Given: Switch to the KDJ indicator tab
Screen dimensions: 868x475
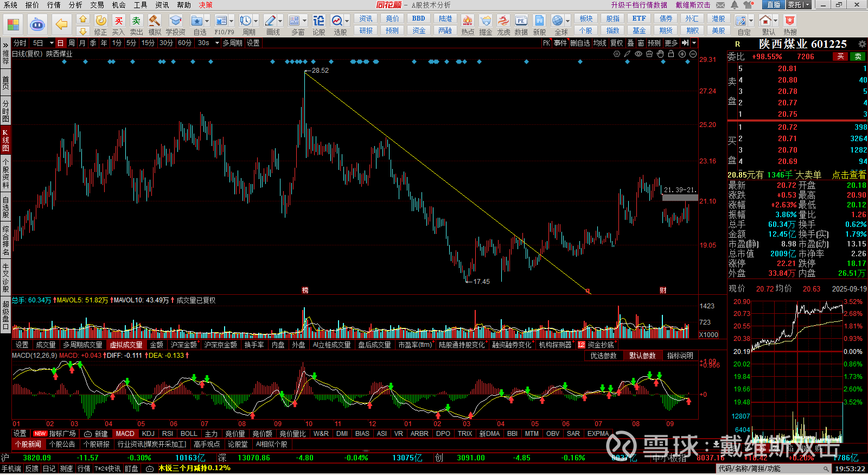Looking at the screenshot, I should (x=148, y=434).
